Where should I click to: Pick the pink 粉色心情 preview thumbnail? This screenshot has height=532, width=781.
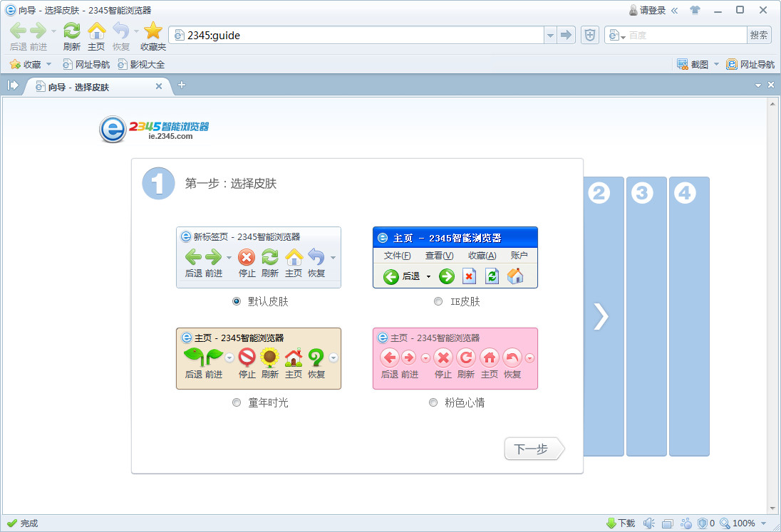click(x=455, y=358)
